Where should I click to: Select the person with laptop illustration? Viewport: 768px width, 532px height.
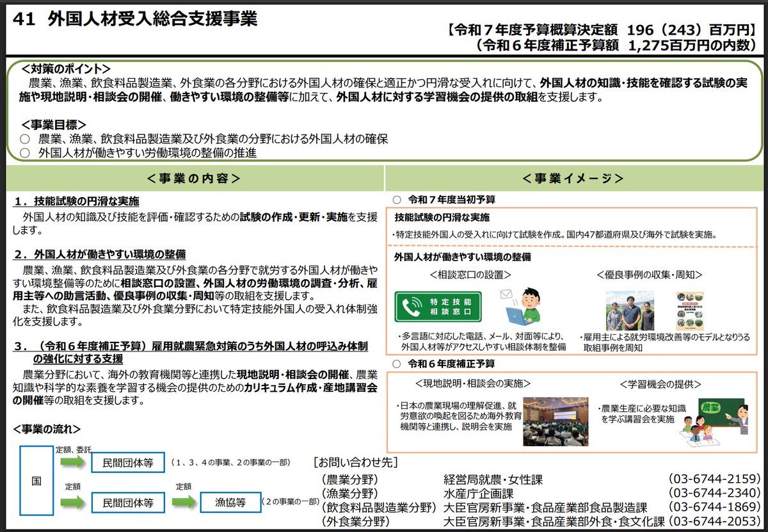point(524,307)
